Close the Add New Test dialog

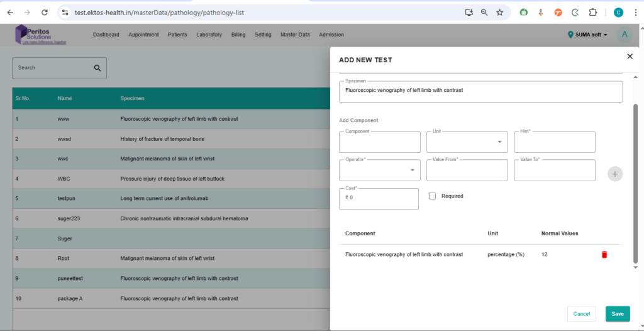click(630, 57)
